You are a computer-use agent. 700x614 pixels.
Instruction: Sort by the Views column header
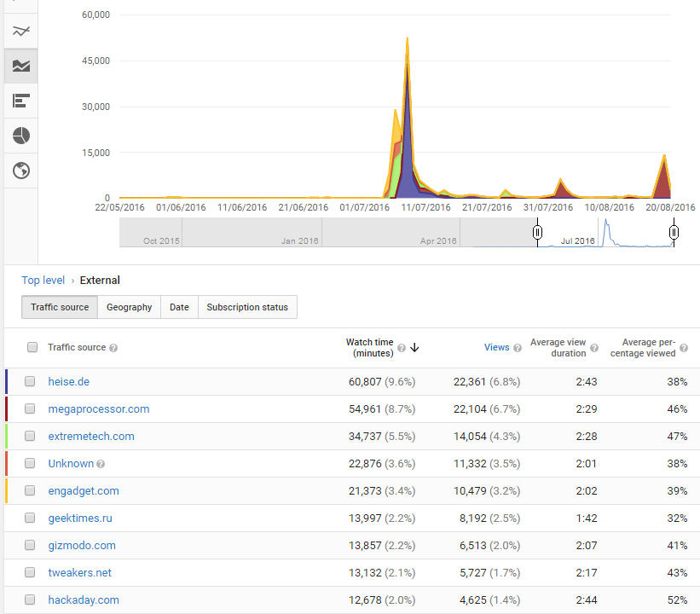point(496,347)
